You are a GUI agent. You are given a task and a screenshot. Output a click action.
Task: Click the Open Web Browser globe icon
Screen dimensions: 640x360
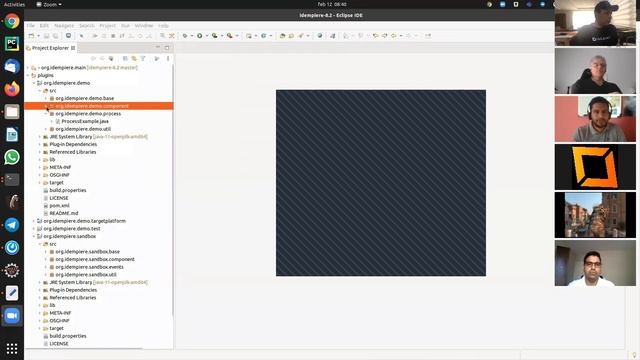(x=320, y=36)
